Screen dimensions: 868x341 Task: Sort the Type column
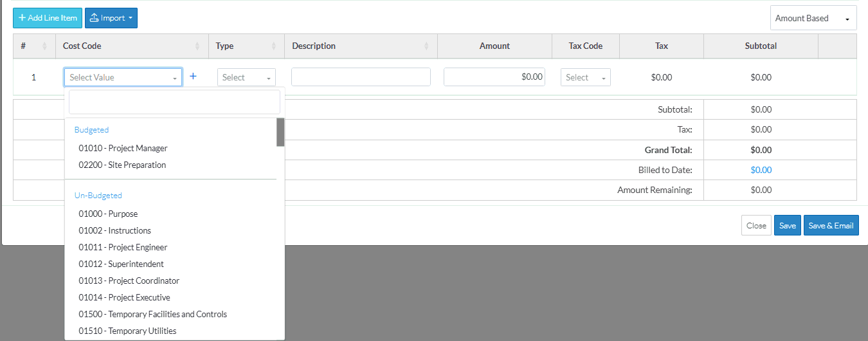point(274,46)
